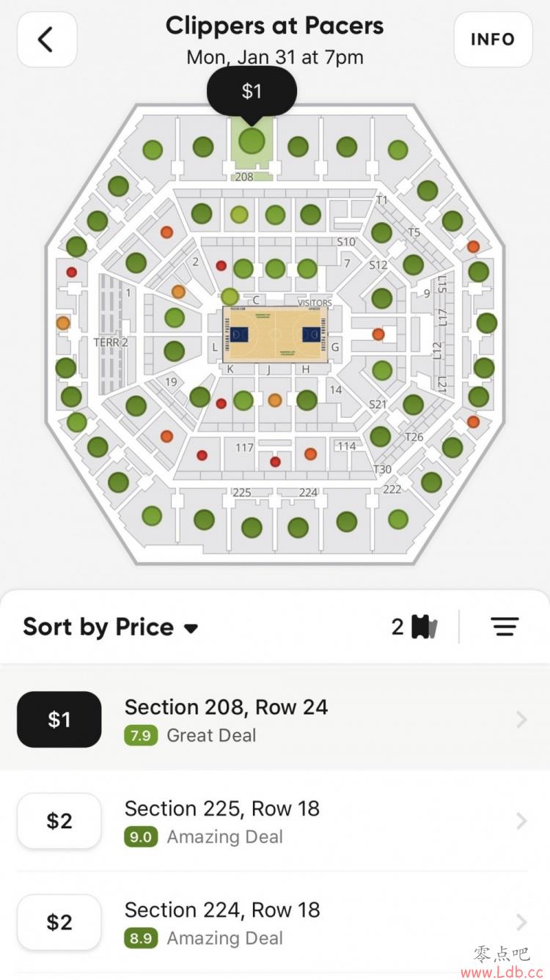Open the filter lines icon

[505, 627]
